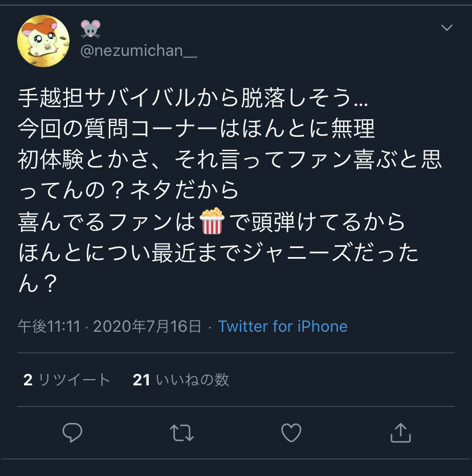
Task: Like the tweet with the heart icon
Action: [291, 432]
